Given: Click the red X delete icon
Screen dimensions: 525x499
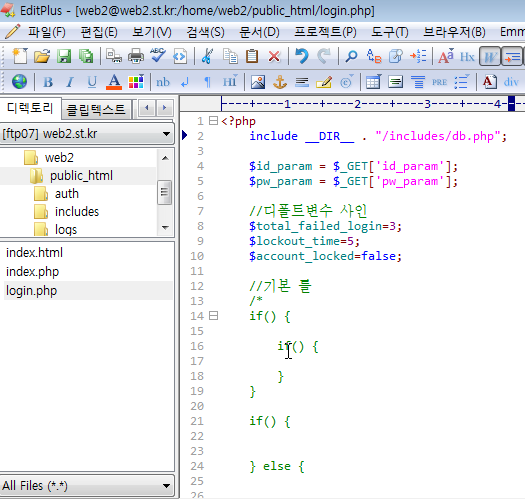Looking at the screenshot, I should 274,56.
